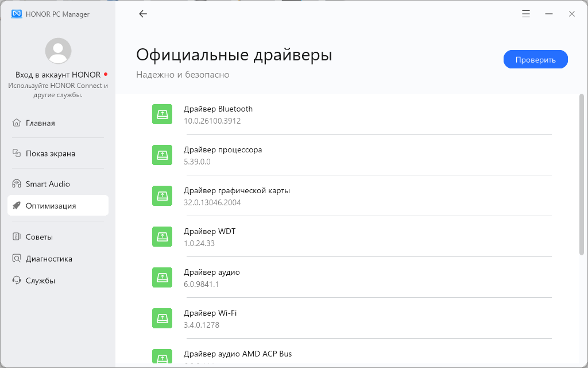Screen dimensions: 588x368
Task: Click the audio driver green icon
Action: (x=163, y=277)
